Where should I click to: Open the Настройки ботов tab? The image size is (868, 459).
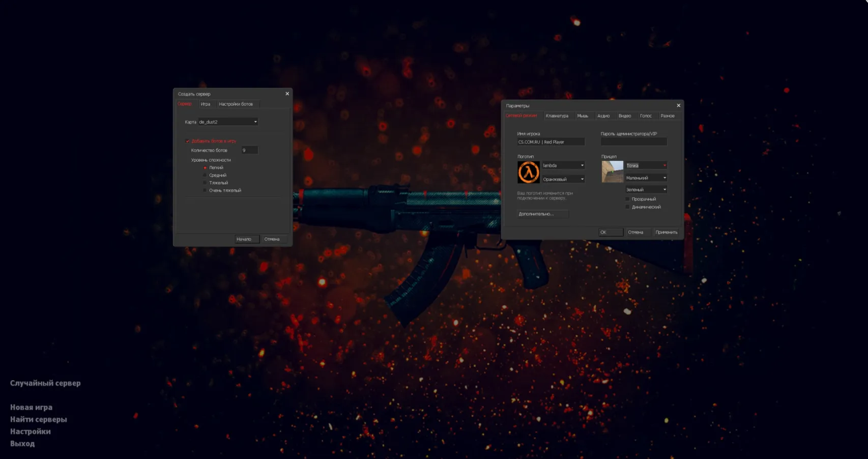(236, 104)
